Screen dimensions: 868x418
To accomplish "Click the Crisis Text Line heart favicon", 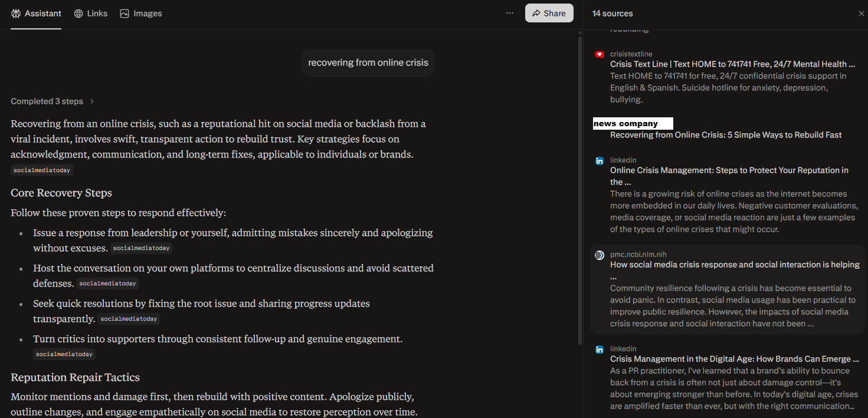I will click(x=600, y=54).
